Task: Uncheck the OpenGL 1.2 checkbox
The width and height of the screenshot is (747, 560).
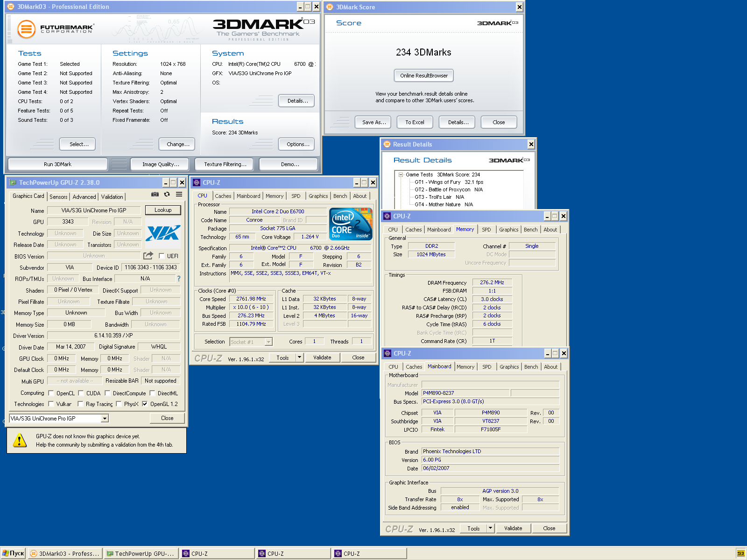Action: pyautogui.click(x=145, y=404)
